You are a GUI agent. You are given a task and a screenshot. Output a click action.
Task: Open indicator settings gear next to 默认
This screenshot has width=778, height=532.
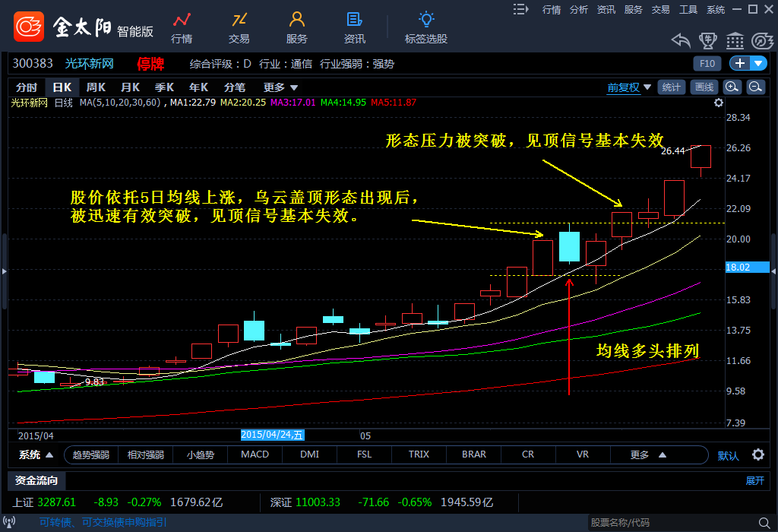(x=757, y=454)
